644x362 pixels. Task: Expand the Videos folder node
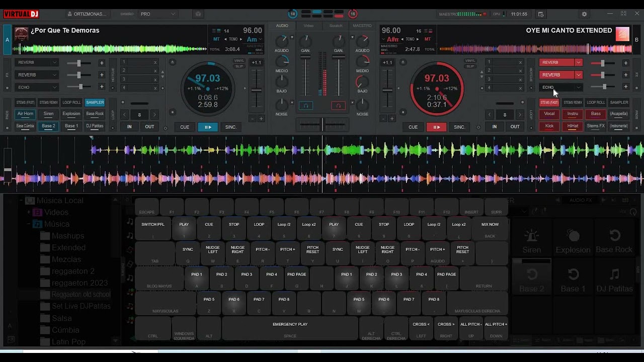[x=29, y=212]
